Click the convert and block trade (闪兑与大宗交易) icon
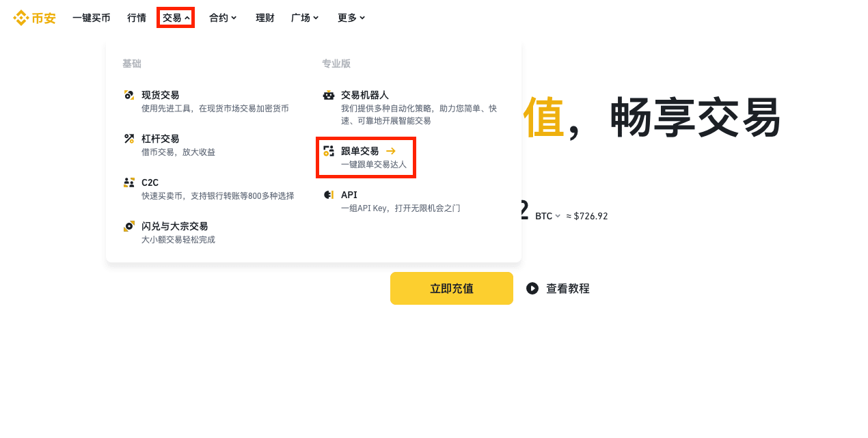This screenshot has width=868, height=438. (129, 226)
